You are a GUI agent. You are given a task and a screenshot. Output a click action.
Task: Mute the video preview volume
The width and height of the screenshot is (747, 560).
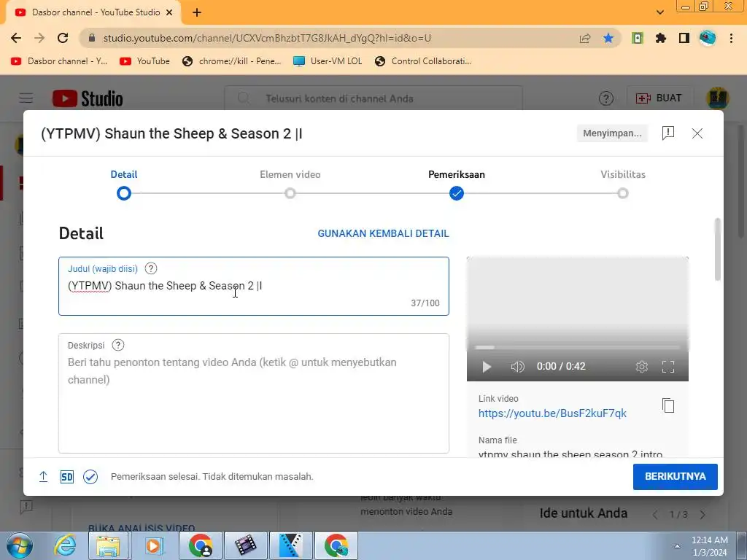coord(517,367)
